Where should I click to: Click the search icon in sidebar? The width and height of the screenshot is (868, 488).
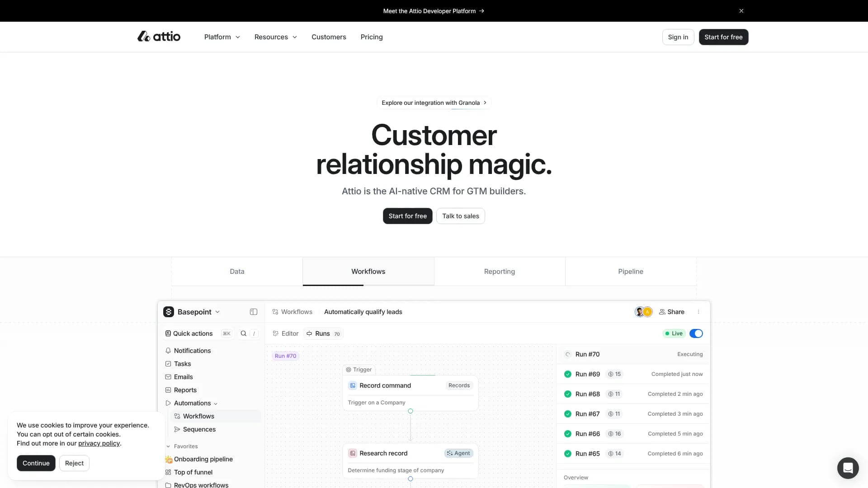(x=244, y=333)
